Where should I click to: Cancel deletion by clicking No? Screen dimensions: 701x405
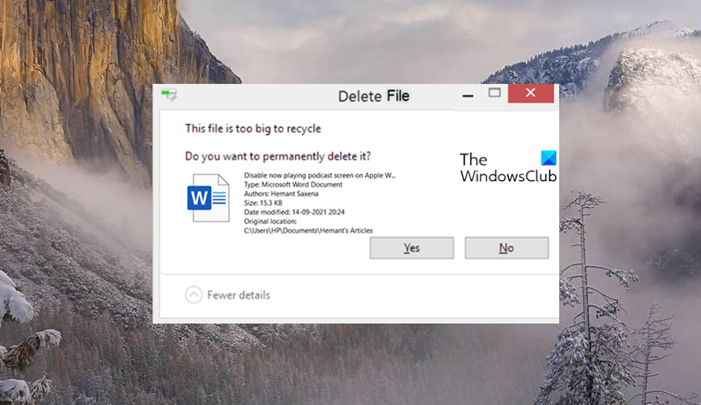pyautogui.click(x=507, y=248)
